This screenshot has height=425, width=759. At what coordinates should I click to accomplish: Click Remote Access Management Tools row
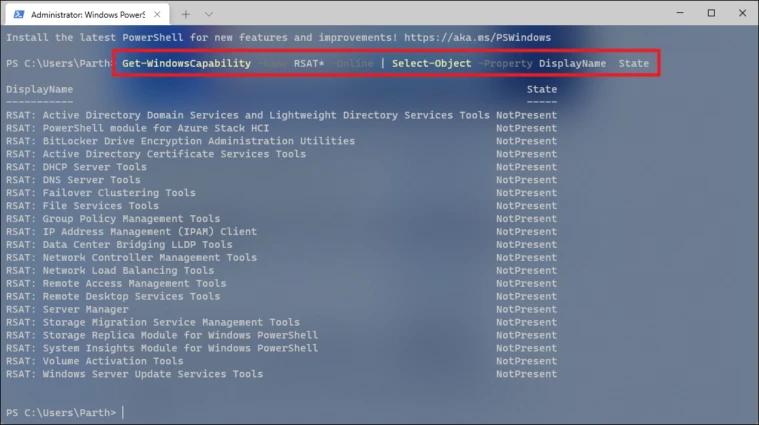(x=282, y=283)
